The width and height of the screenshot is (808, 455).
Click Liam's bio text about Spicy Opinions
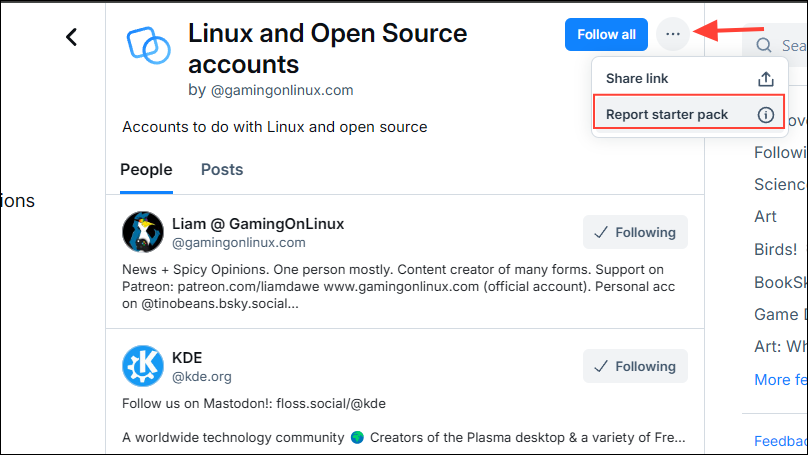tap(398, 287)
